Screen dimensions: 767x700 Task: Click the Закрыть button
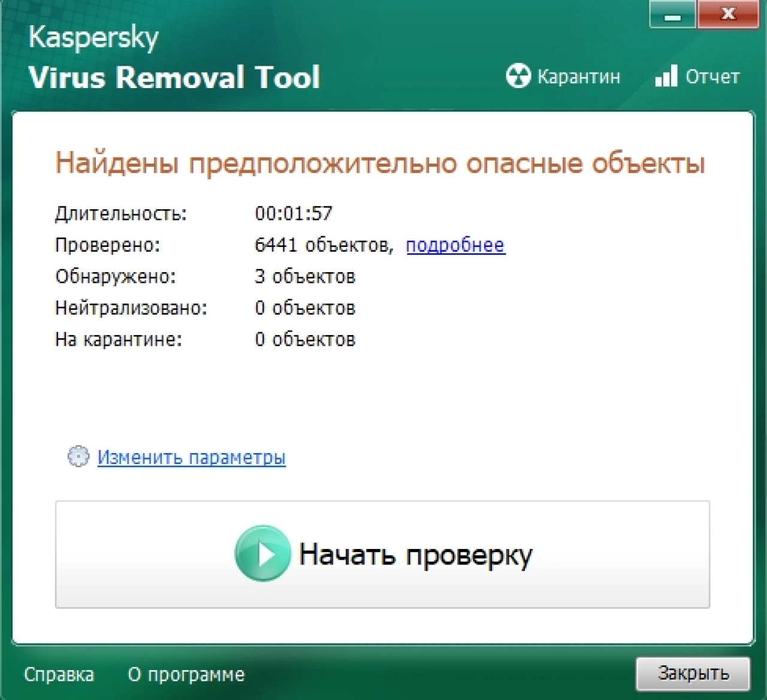tap(693, 673)
